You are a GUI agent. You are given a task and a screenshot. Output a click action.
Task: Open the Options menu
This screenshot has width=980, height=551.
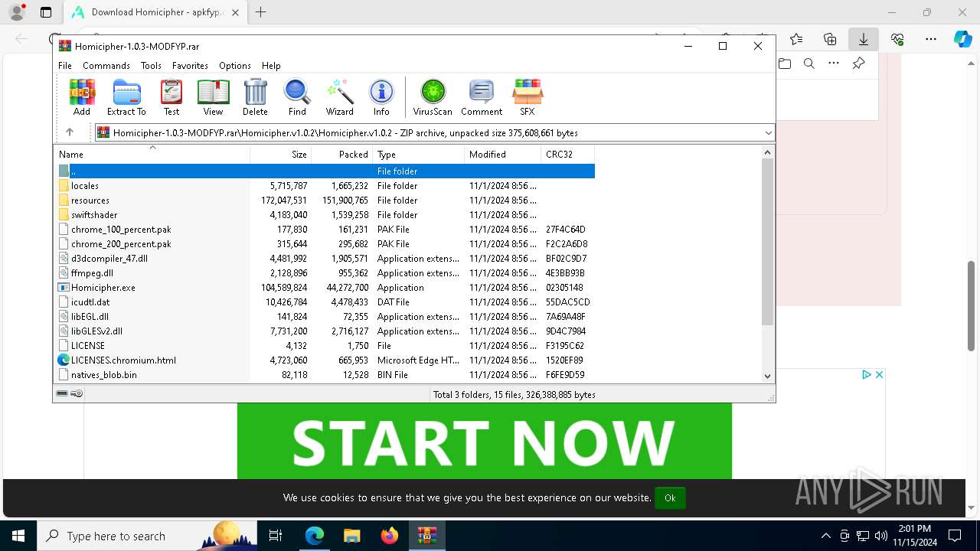(235, 66)
